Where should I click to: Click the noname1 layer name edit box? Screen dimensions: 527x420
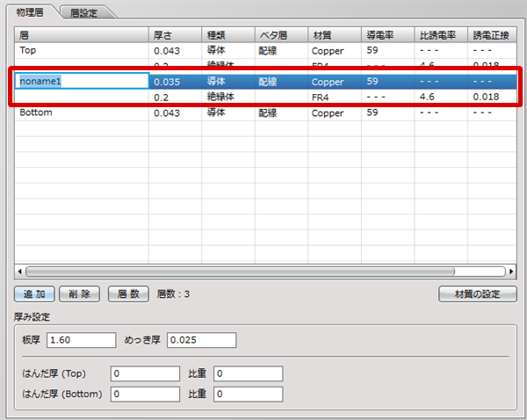[x=82, y=81]
